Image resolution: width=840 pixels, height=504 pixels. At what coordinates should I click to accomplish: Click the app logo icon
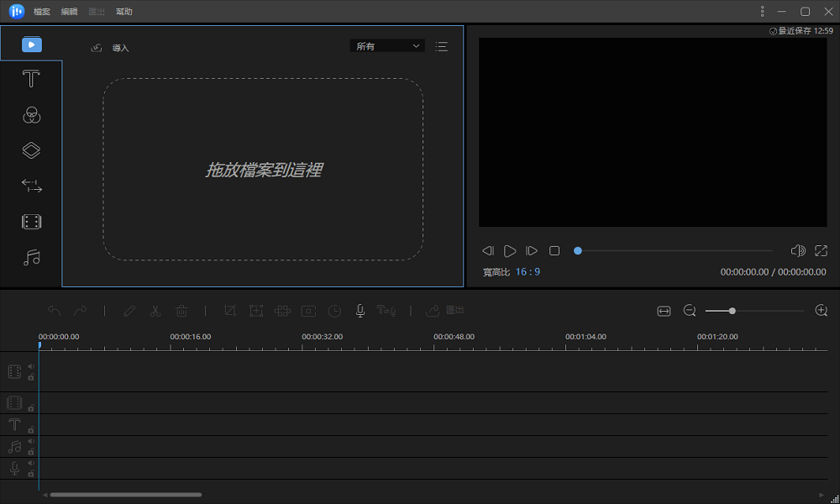[17, 11]
